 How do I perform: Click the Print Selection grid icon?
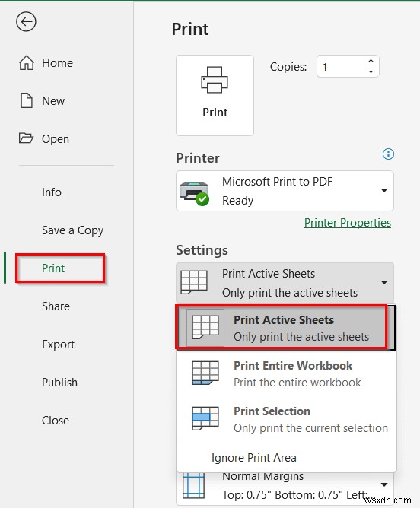click(x=205, y=418)
